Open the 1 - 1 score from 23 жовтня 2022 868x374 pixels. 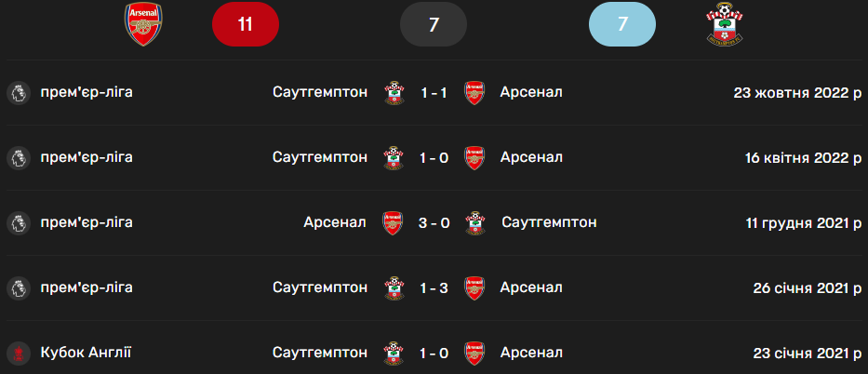click(434, 92)
